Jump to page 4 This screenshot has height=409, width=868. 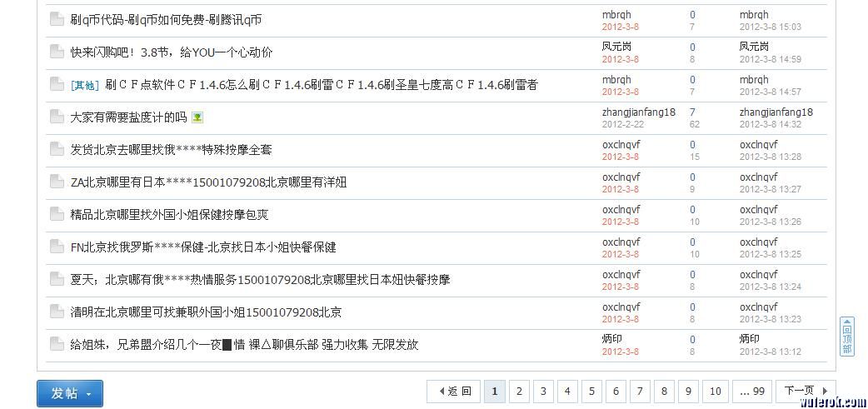(567, 392)
